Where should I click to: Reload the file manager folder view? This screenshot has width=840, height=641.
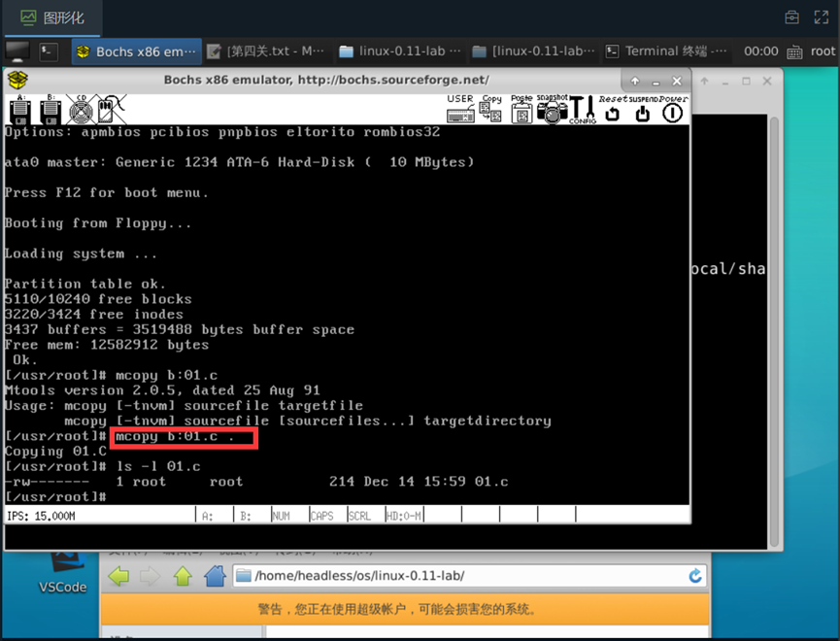tap(695, 576)
